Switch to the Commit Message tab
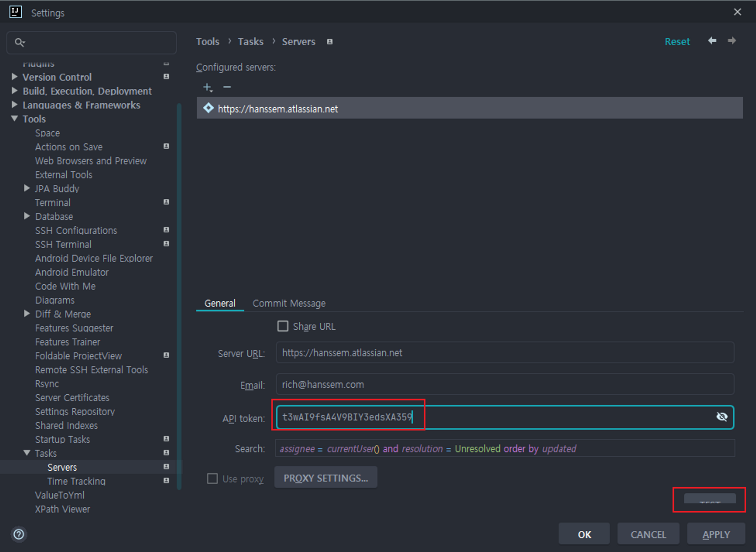The image size is (756, 552). click(x=289, y=303)
